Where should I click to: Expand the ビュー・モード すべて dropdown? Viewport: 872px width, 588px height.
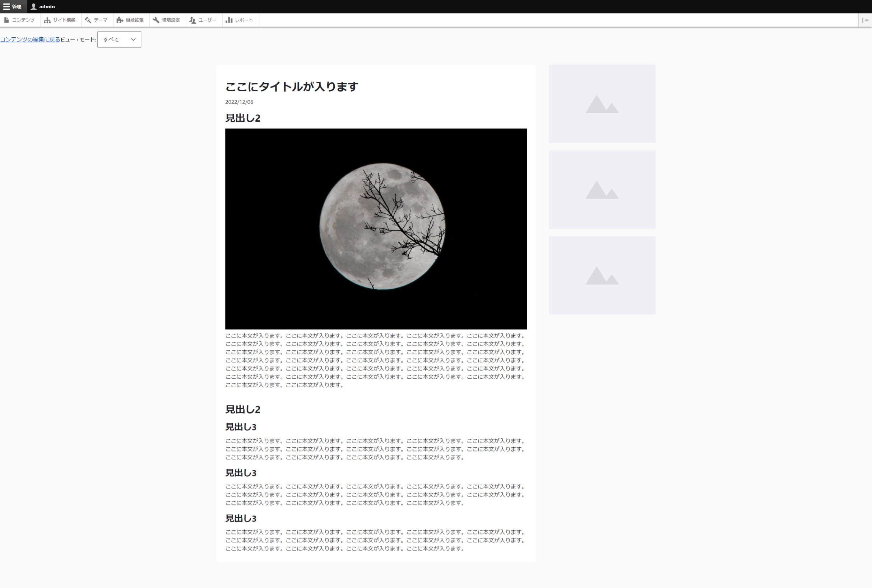coord(119,39)
